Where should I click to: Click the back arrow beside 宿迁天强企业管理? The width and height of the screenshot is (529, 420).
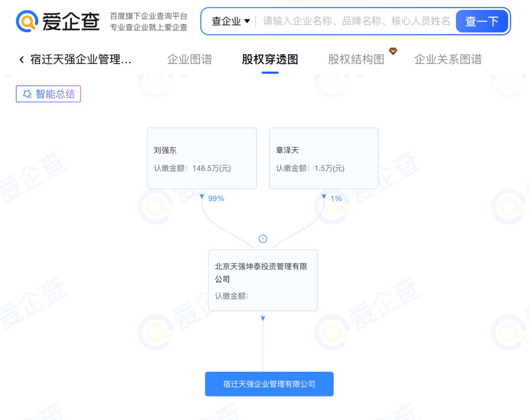[22, 60]
